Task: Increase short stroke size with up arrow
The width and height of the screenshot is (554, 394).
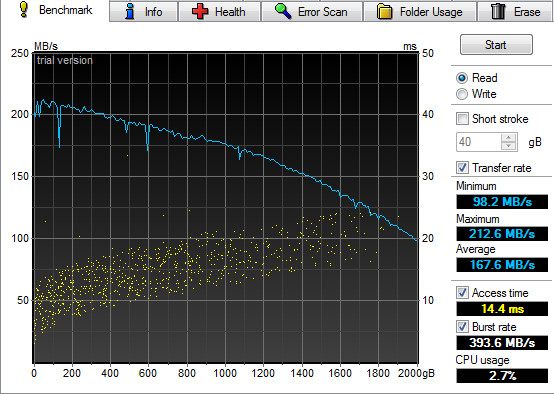Action: pos(508,138)
